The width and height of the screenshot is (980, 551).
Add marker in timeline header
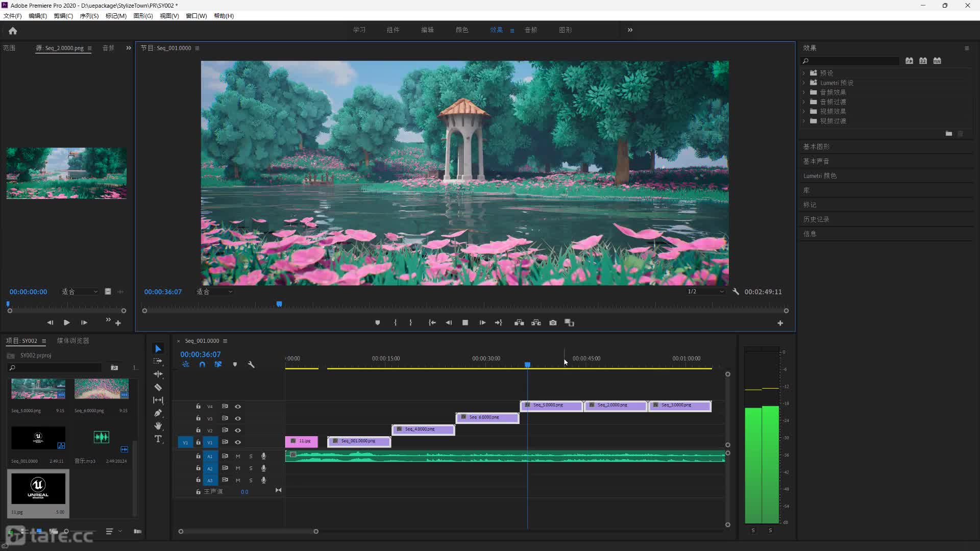235,365
